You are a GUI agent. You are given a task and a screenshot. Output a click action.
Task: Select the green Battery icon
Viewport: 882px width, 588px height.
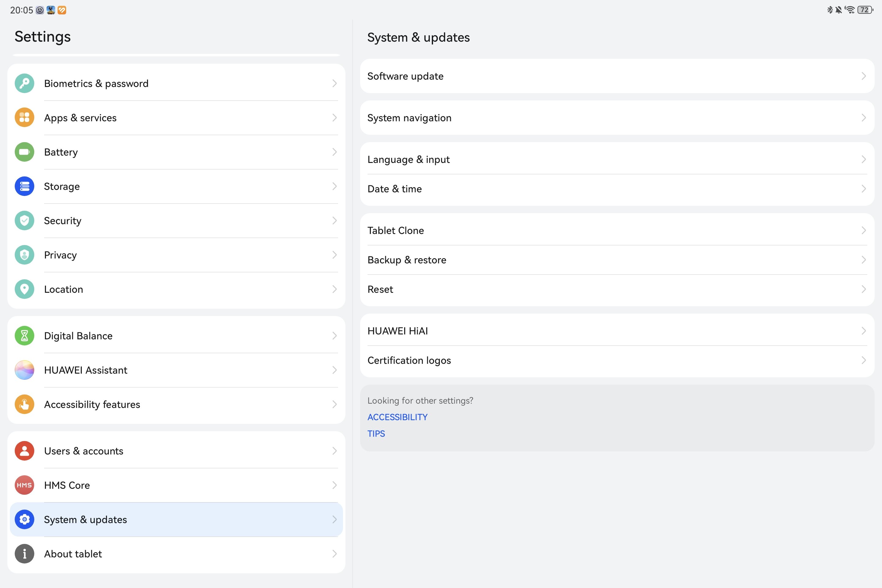[24, 152]
